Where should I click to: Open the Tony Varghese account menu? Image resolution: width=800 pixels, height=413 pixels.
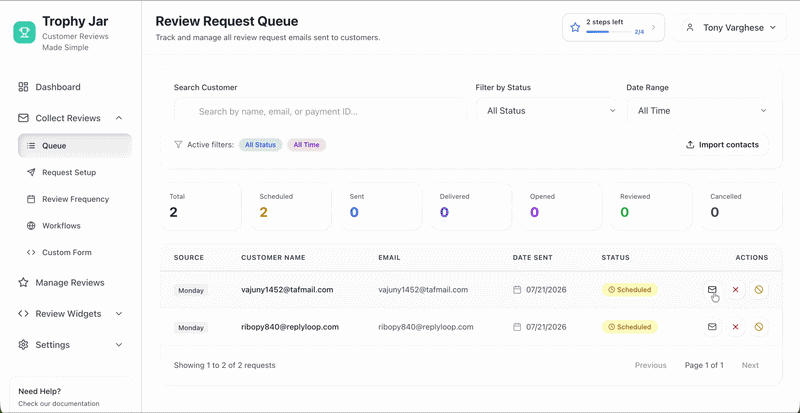pyautogui.click(x=731, y=28)
